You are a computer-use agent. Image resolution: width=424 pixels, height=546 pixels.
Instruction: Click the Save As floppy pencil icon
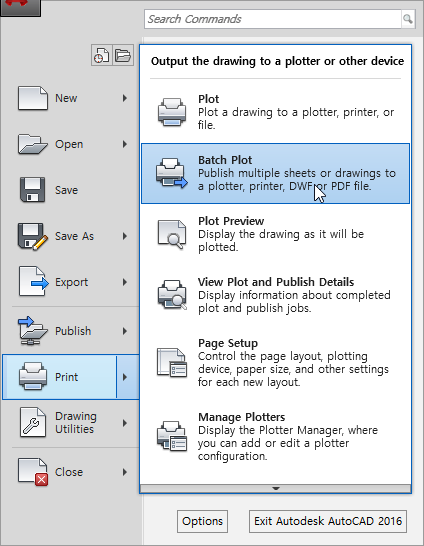point(33,236)
